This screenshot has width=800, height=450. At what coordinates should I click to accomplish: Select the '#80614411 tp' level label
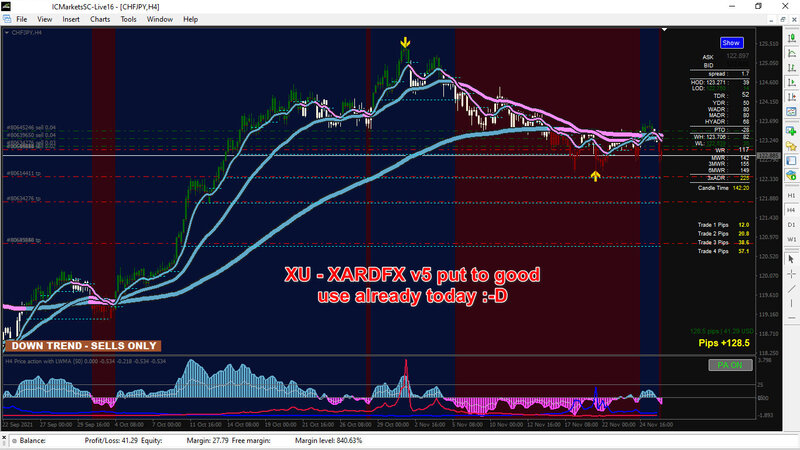23,173
